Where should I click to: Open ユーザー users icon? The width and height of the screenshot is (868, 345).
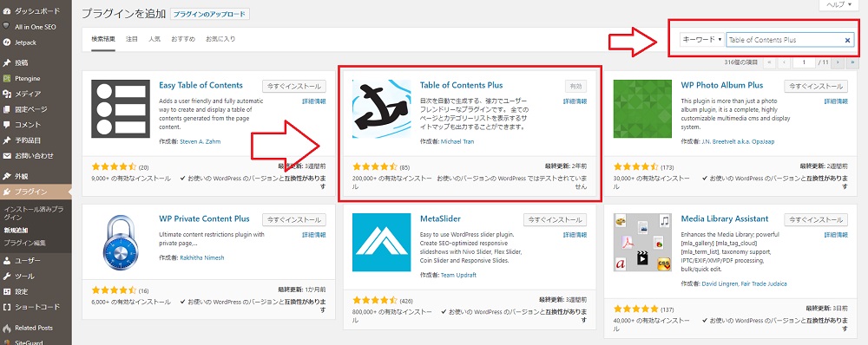point(7,260)
